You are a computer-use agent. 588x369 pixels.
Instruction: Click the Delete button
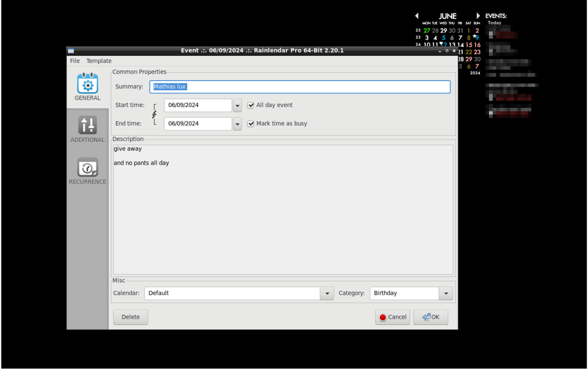click(x=131, y=317)
